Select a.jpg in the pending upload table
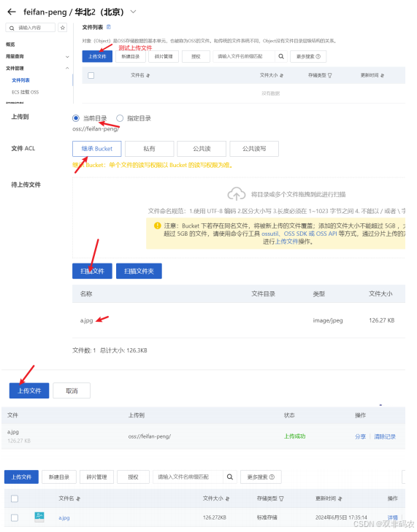This screenshot has height=532, width=417. 87,320
